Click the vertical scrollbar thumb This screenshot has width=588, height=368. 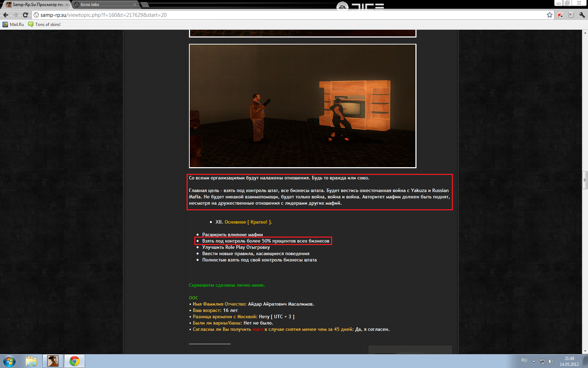click(x=585, y=180)
